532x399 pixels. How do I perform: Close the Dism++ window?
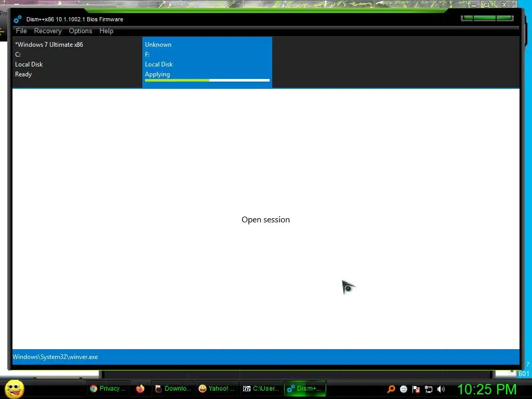[x=504, y=18]
